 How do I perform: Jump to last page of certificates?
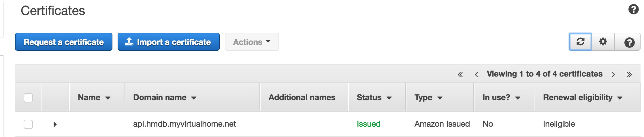[x=629, y=75]
